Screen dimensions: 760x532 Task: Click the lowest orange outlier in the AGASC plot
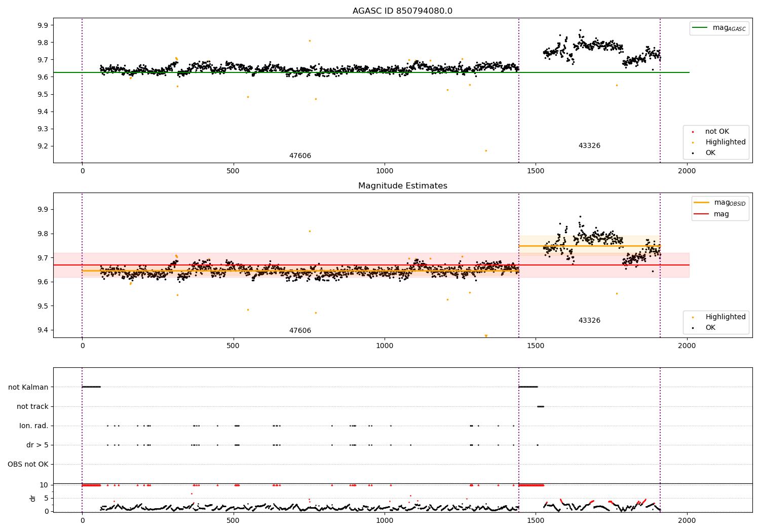[x=486, y=150]
